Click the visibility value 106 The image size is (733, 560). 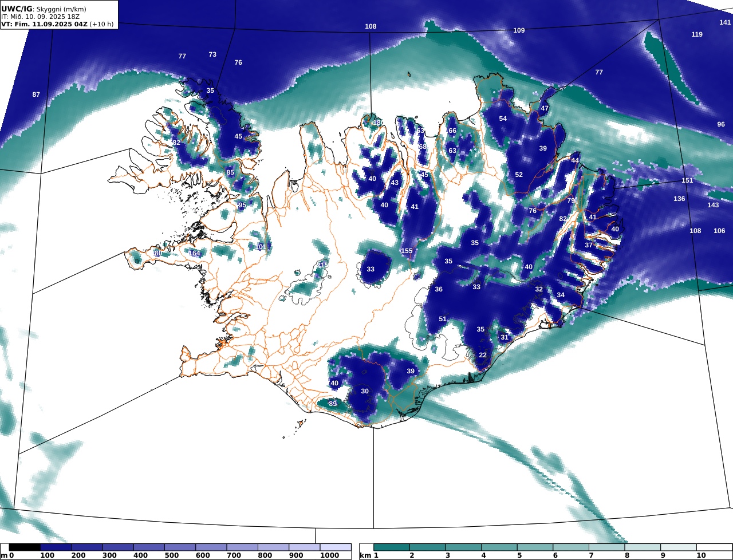click(x=719, y=231)
